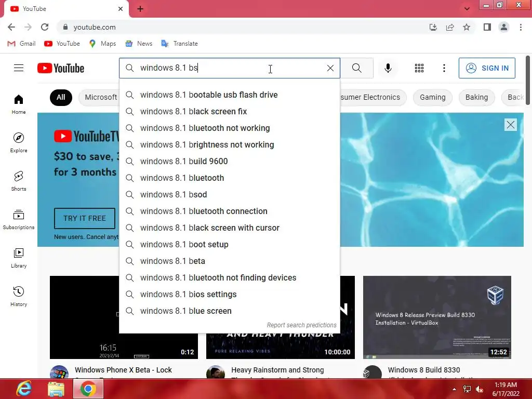This screenshot has height=399, width=532.
Task: Open Explore in the sidebar
Action: (19, 142)
